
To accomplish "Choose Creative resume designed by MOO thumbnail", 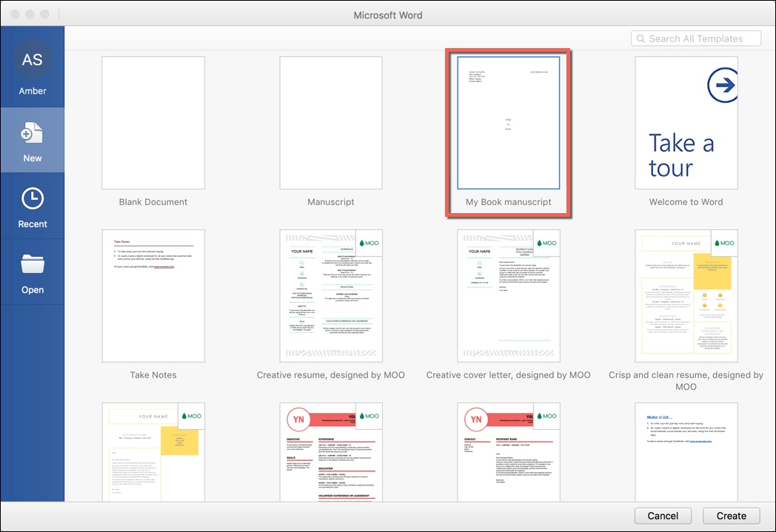I will (330, 296).
